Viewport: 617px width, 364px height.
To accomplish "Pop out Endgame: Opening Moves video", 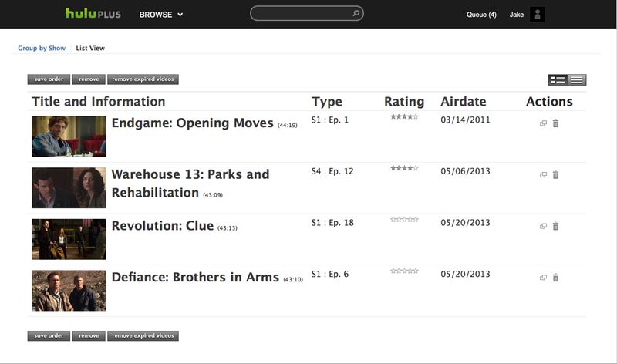I will pyautogui.click(x=543, y=123).
